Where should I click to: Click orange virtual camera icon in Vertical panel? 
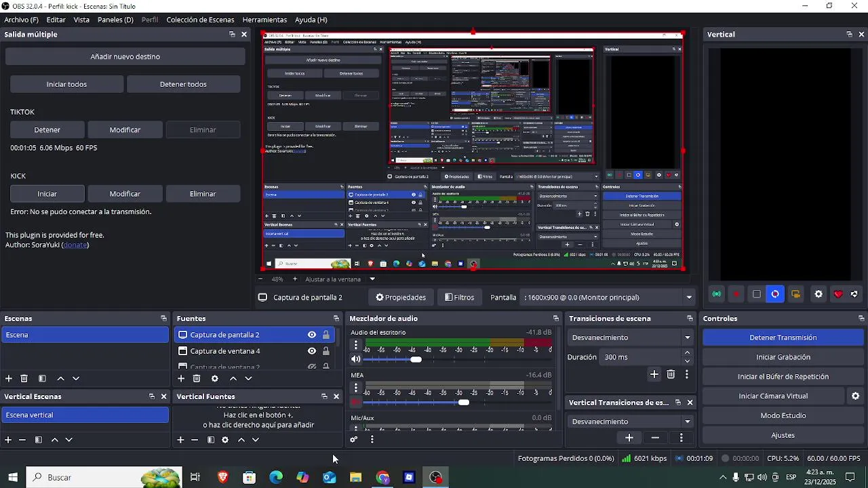click(x=795, y=294)
